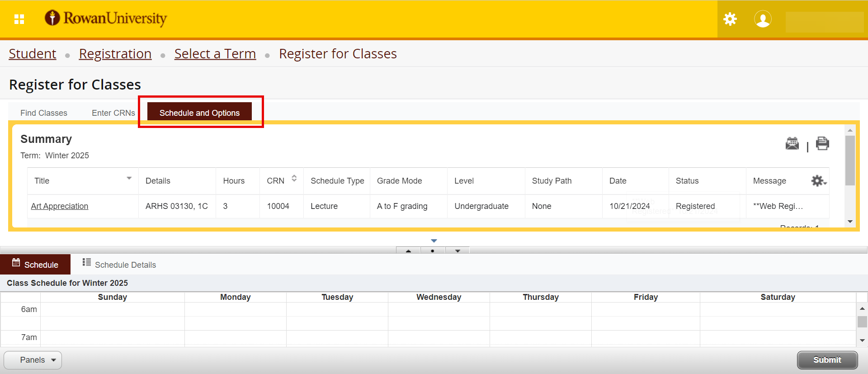Image resolution: width=868 pixels, height=374 pixels.
Task: Click the Summary scrollbar up arrow
Action: (x=850, y=130)
